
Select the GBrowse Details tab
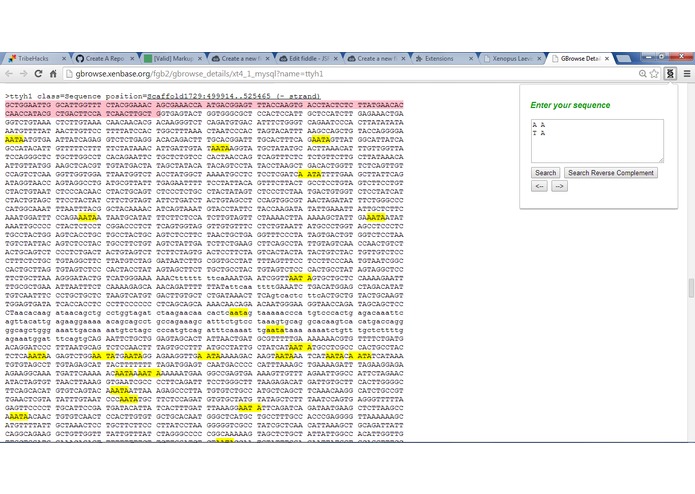[x=580, y=58]
